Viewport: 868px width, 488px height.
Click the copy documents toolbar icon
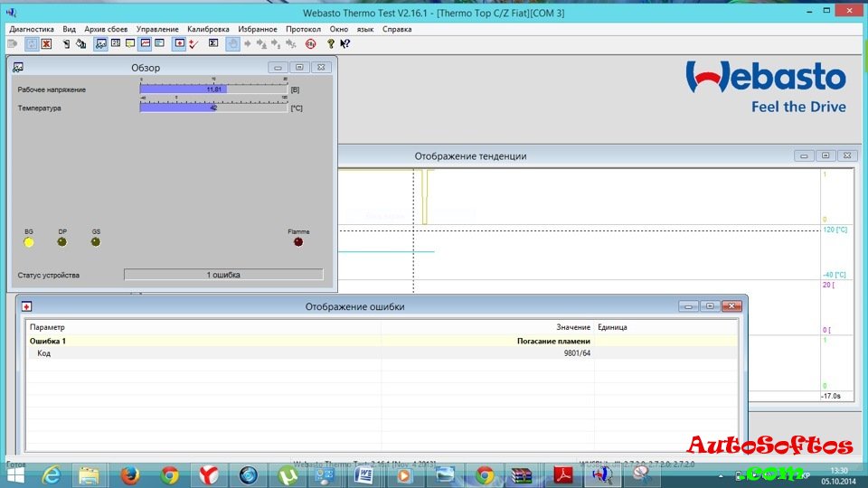80,43
